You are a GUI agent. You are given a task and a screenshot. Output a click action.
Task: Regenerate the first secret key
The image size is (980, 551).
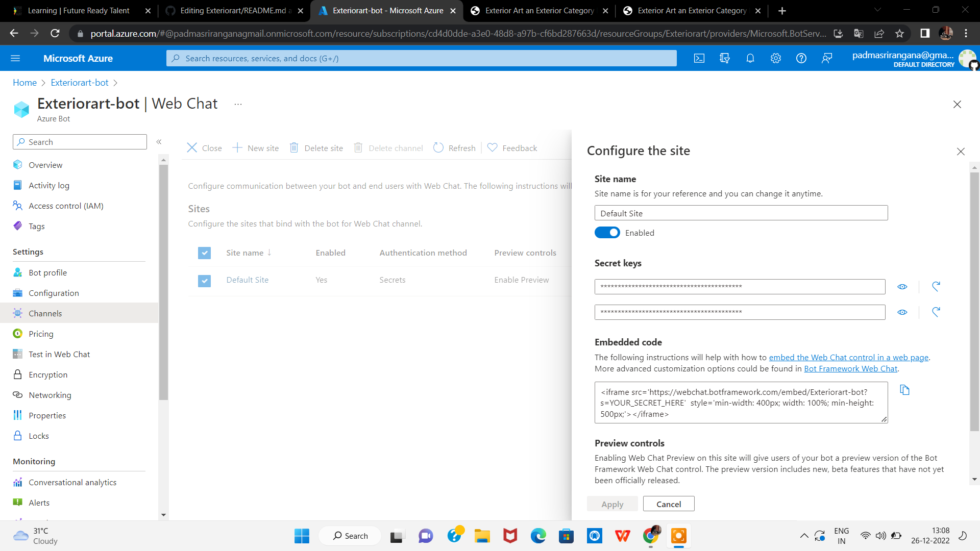936,287
